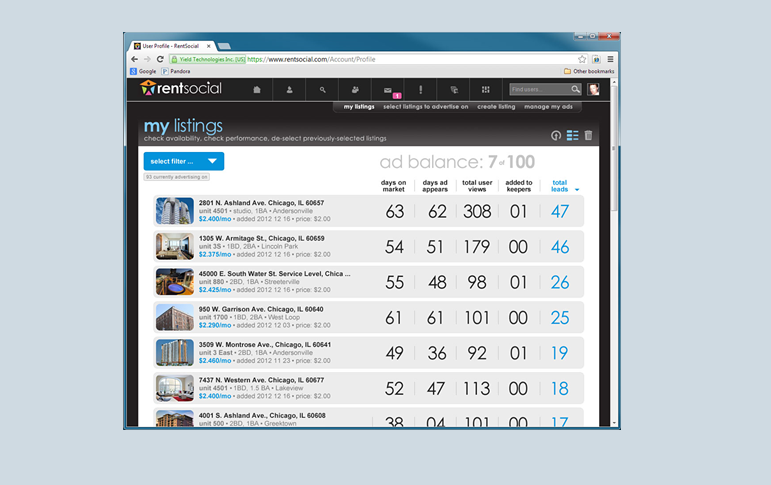Click the Find users search field
Image resolution: width=771 pixels, height=485 pixels.
click(x=540, y=90)
